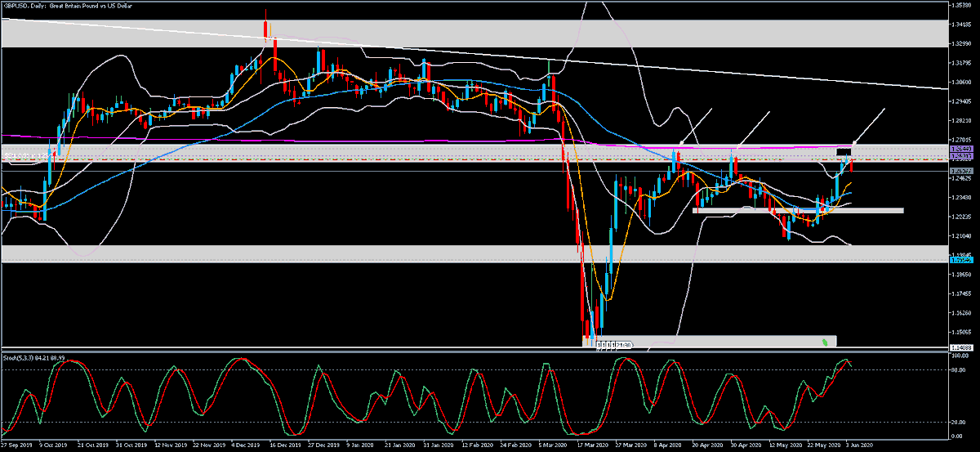The image size is (980, 452).
Task: Click the stochastic 20.00 level label
Action: click(959, 422)
